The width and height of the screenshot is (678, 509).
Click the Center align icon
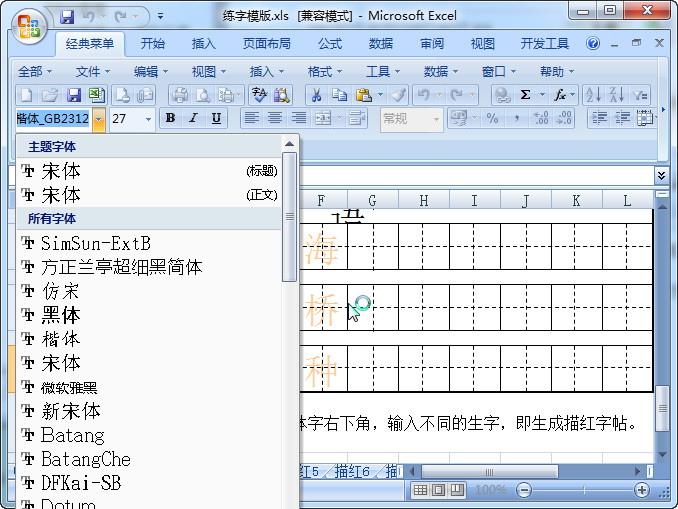[275, 118]
